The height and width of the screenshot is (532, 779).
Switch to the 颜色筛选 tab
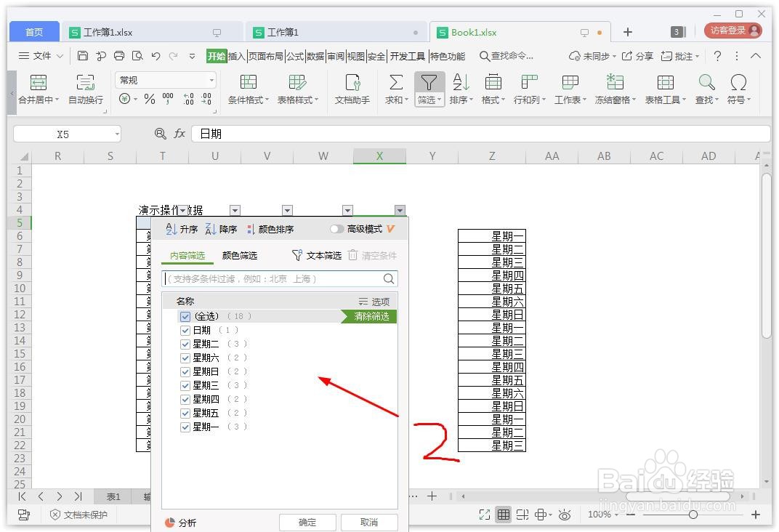point(240,255)
